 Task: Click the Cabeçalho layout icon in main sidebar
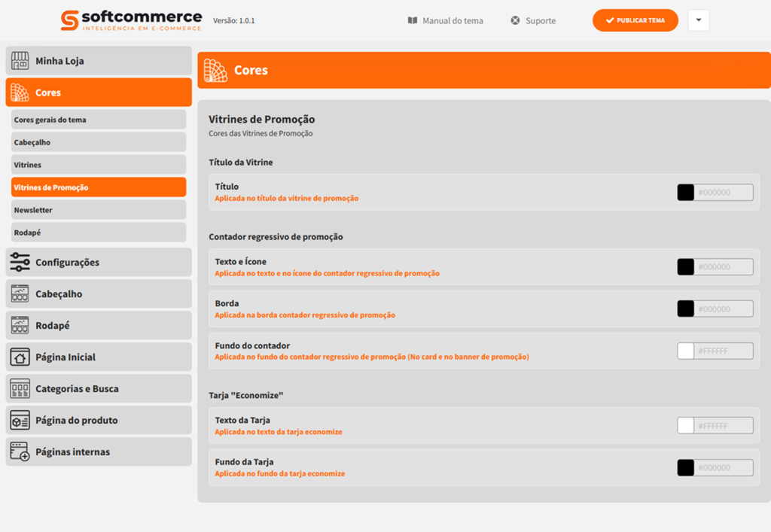pyautogui.click(x=20, y=293)
